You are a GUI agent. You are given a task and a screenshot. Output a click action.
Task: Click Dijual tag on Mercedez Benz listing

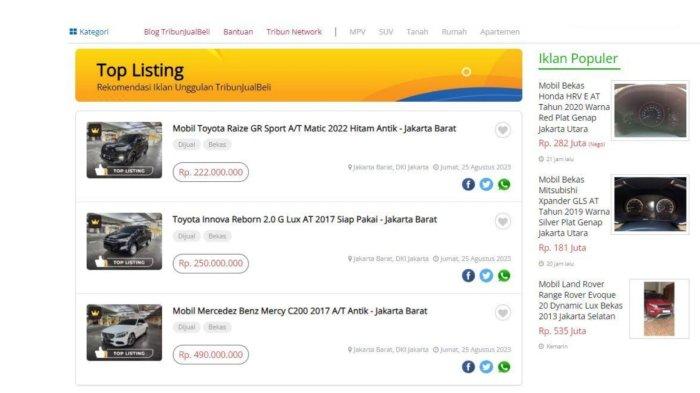[187, 327]
